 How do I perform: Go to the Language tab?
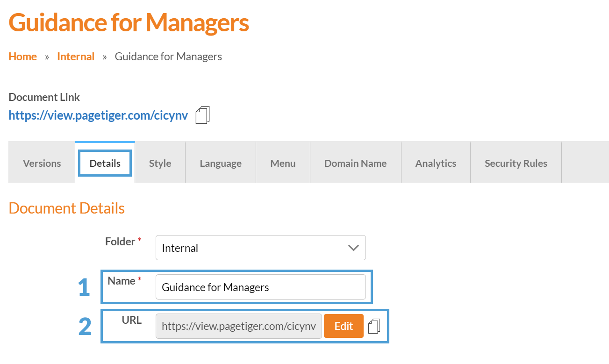pyautogui.click(x=221, y=163)
